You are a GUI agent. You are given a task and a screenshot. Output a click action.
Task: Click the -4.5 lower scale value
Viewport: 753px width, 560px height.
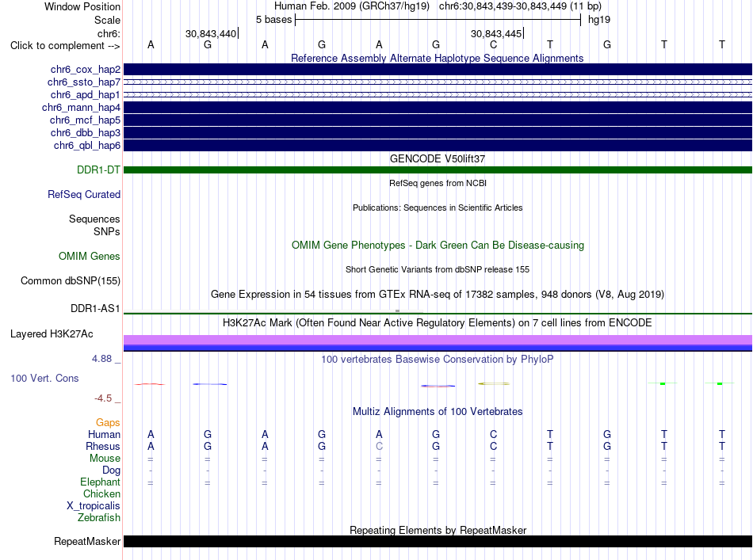[x=103, y=398]
